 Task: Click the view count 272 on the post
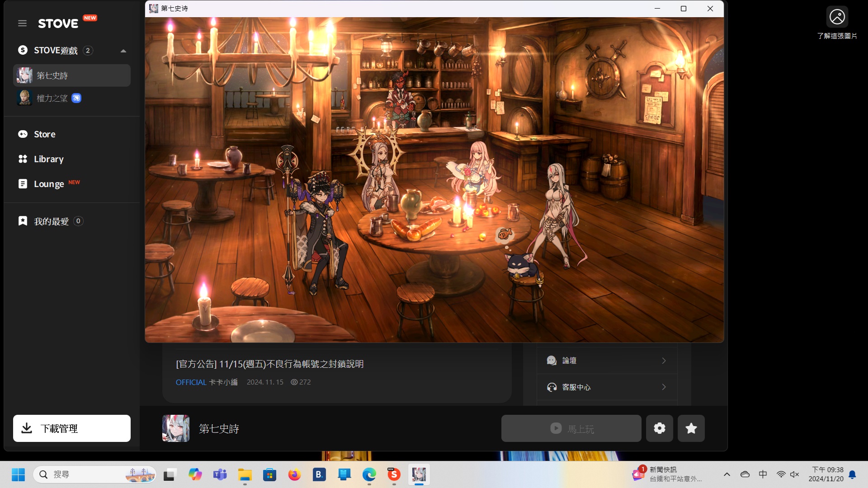[301, 382]
